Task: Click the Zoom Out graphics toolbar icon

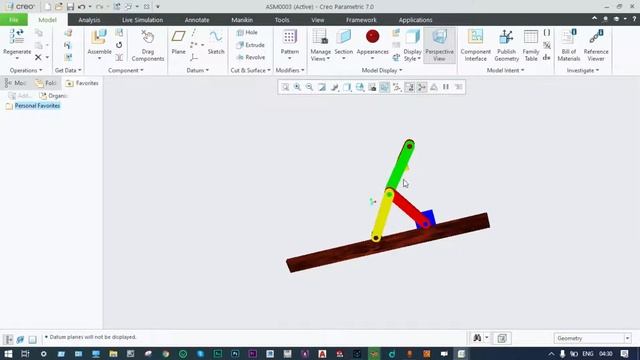Action: 309,87
